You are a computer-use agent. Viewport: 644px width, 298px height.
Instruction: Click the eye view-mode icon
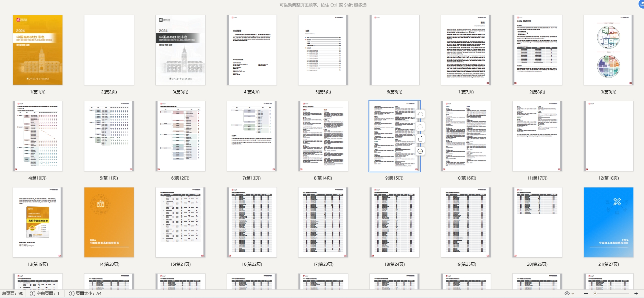pyautogui.click(x=567, y=294)
